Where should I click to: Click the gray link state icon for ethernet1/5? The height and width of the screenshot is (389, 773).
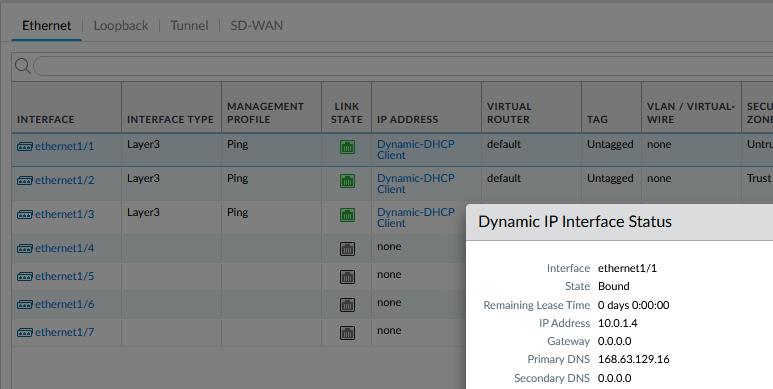click(x=348, y=277)
